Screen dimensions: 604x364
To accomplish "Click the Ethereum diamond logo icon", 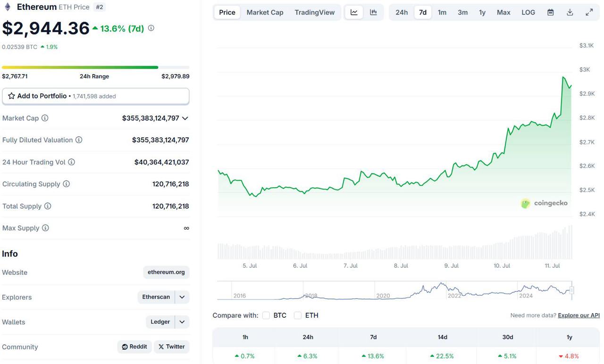I will [x=7, y=7].
